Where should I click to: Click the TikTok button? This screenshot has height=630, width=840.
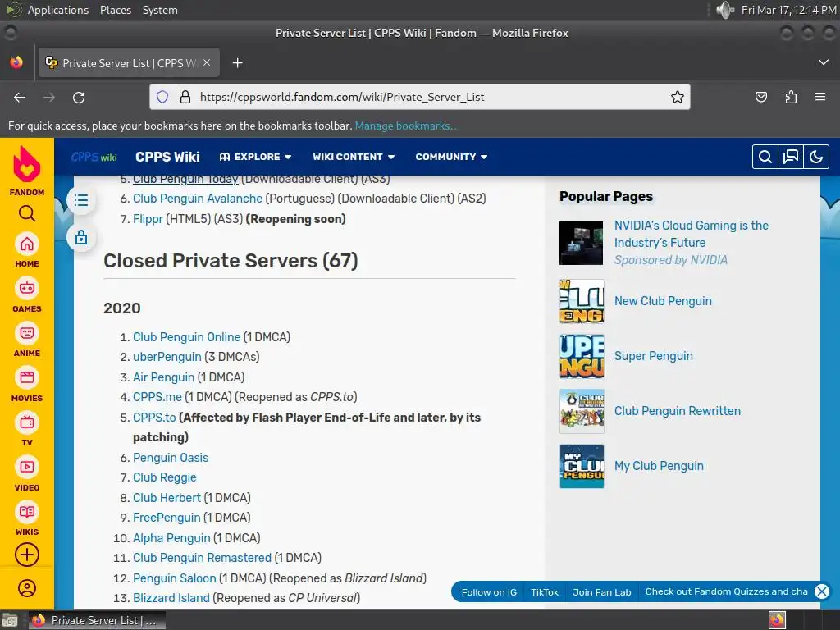point(545,592)
